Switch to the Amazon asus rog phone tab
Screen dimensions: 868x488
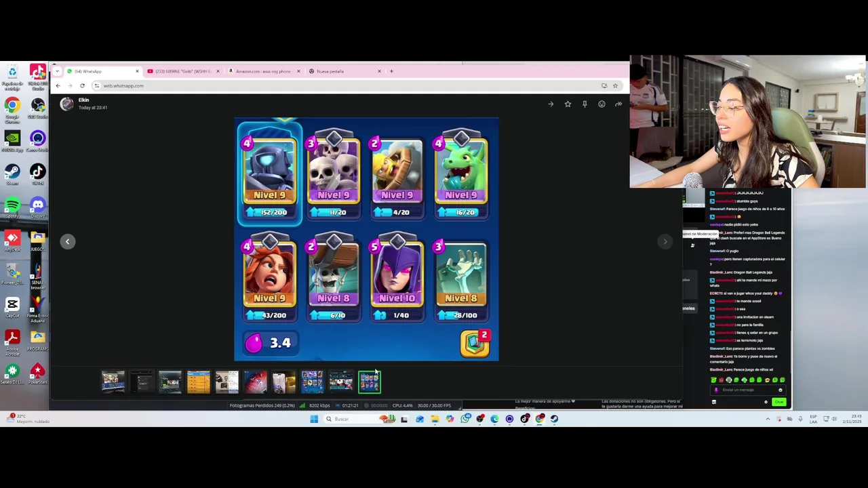pos(263,71)
